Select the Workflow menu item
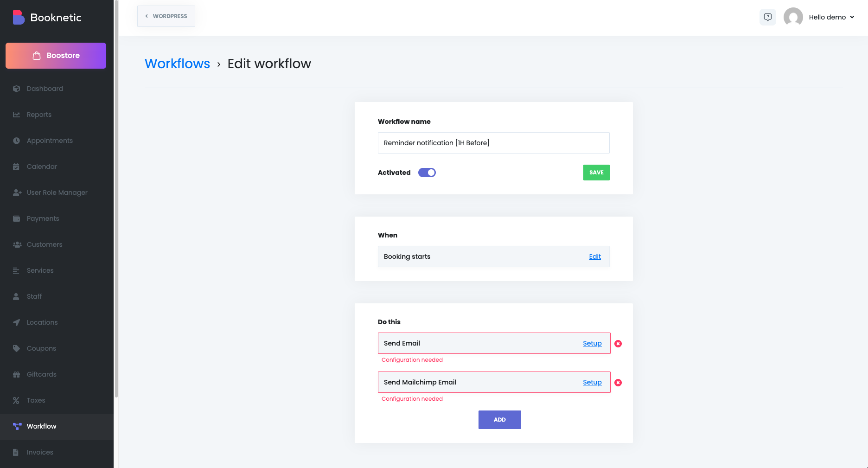The height and width of the screenshot is (468, 868). (x=57, y=426)
